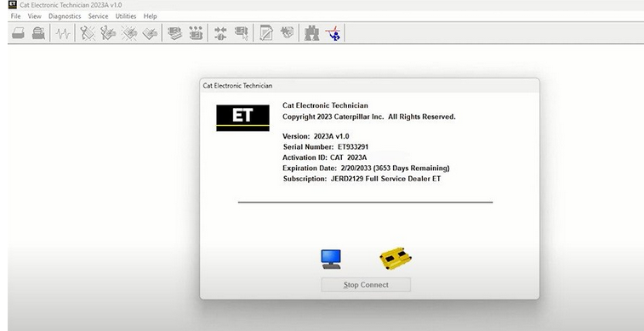Open the Service menu
Viewport: 644px width, 331px height.
pyautogui.click(x=98, y=16)
